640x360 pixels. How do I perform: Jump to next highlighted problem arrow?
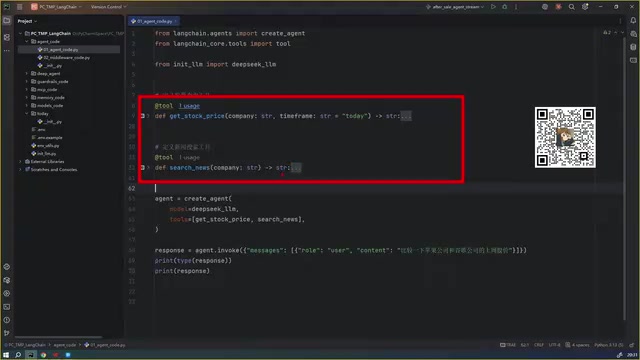pyautogui.click(x=622, y=33)
